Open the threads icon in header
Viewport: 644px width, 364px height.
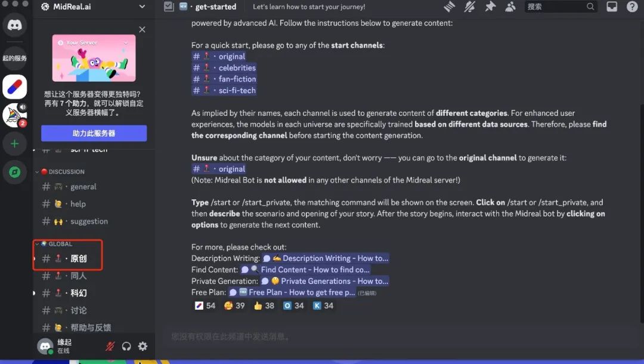(x=450, y=7)
